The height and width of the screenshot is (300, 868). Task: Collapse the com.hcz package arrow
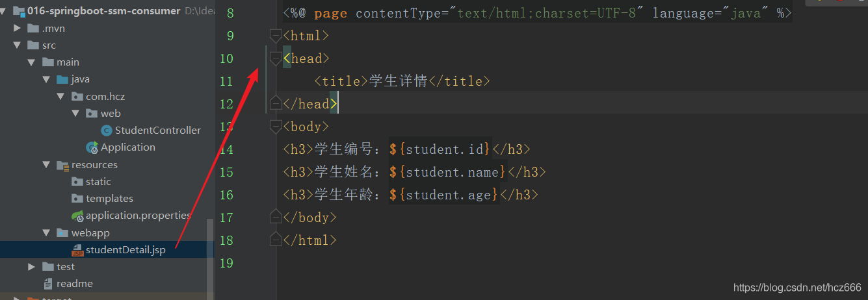(x=60, y=96)
